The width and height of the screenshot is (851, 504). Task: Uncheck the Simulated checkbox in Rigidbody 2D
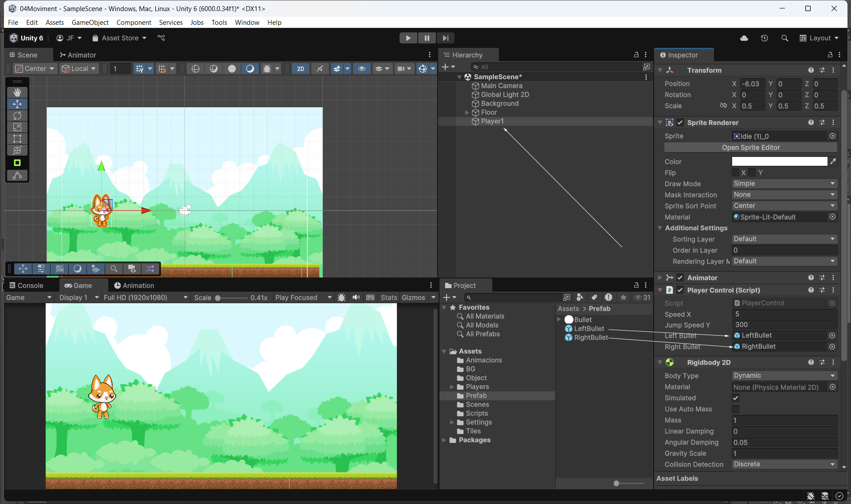pos(735,398)
